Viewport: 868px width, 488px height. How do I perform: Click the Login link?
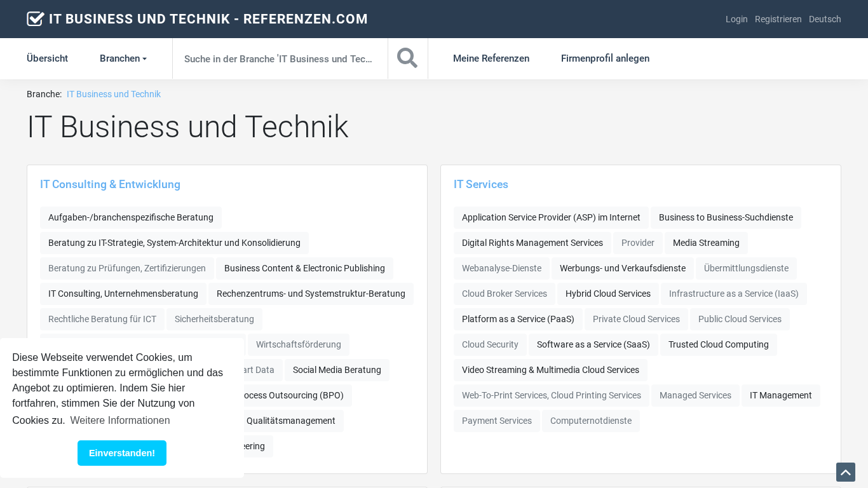pos(736,19)
